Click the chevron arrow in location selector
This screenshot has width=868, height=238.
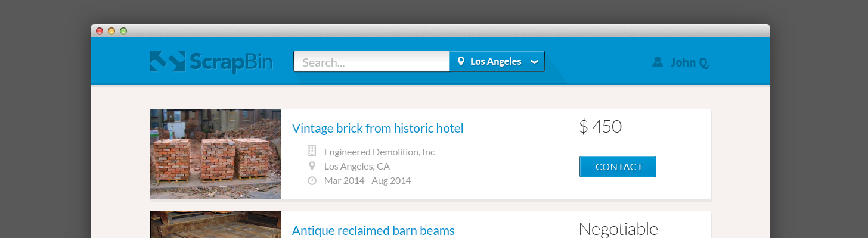click(x=535, y=62)
